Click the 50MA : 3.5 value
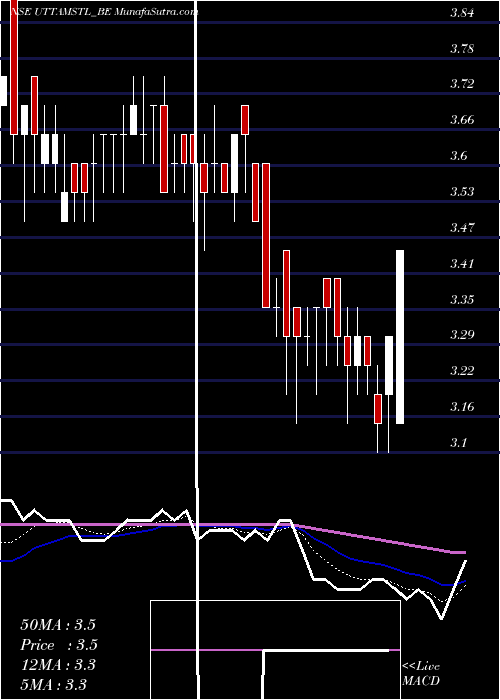This screenshot has height=700, width=500. [x=58, y=625]
